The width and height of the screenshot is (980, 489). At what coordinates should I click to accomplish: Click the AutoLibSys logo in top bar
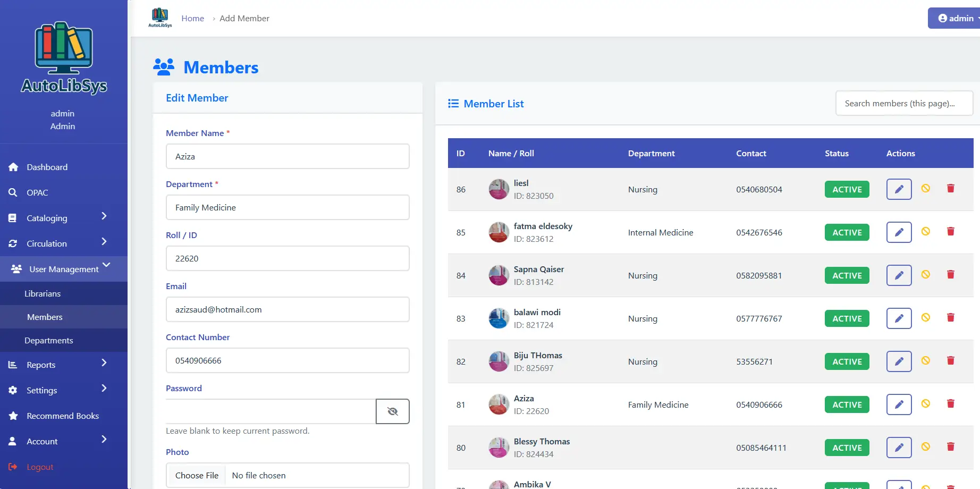pyautogui.click(x=160, y=18)
